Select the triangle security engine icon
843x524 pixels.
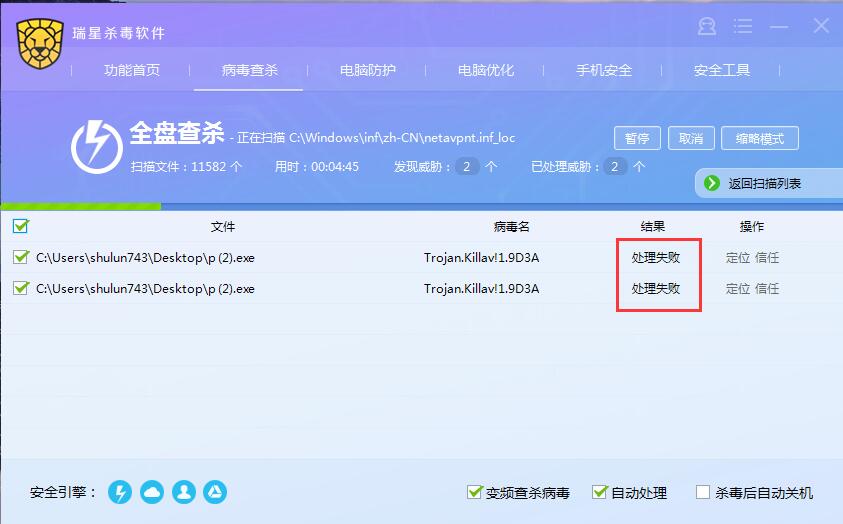[x=215, y=492]
